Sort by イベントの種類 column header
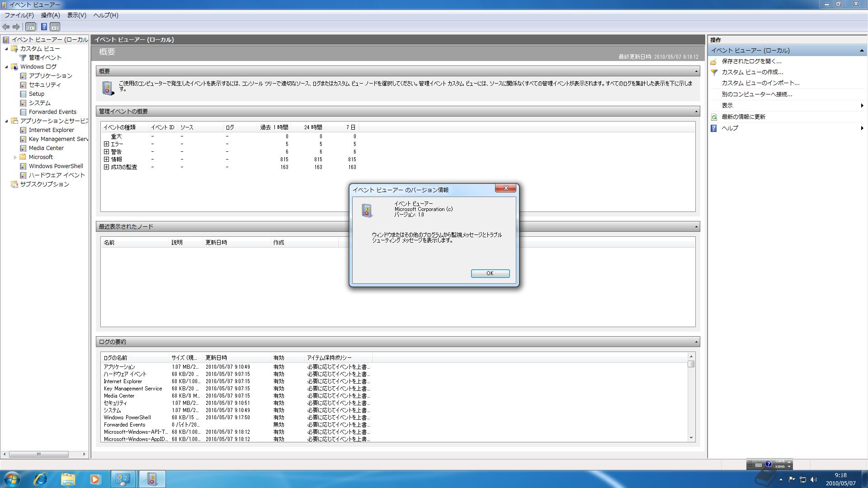Screen dimensions: 868x488 click(x=125, y=127)
